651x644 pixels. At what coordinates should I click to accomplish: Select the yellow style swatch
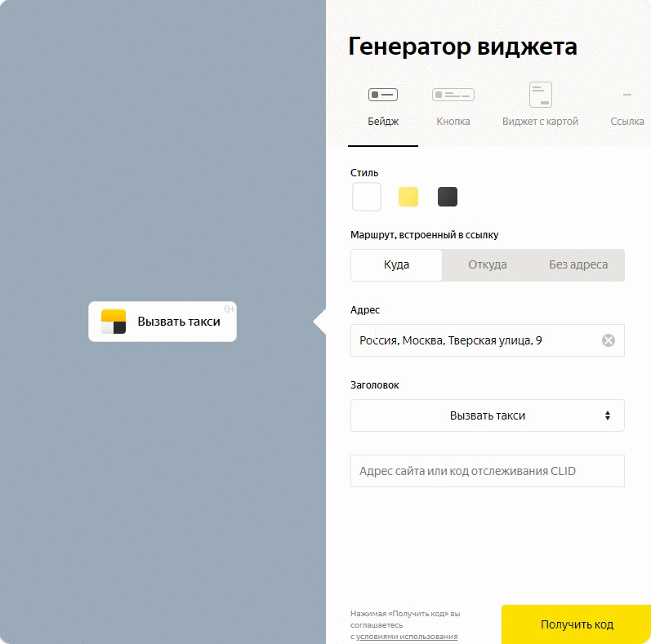(x=408, y=197)
